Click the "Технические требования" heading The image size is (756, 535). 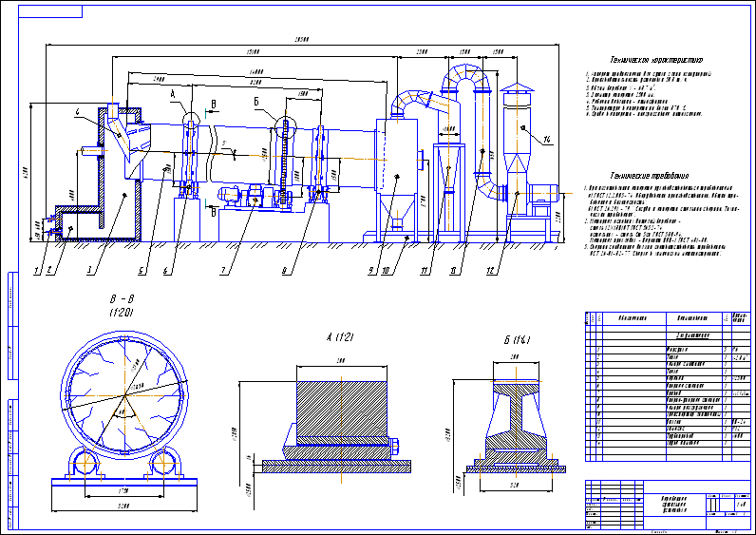point(650,176)
